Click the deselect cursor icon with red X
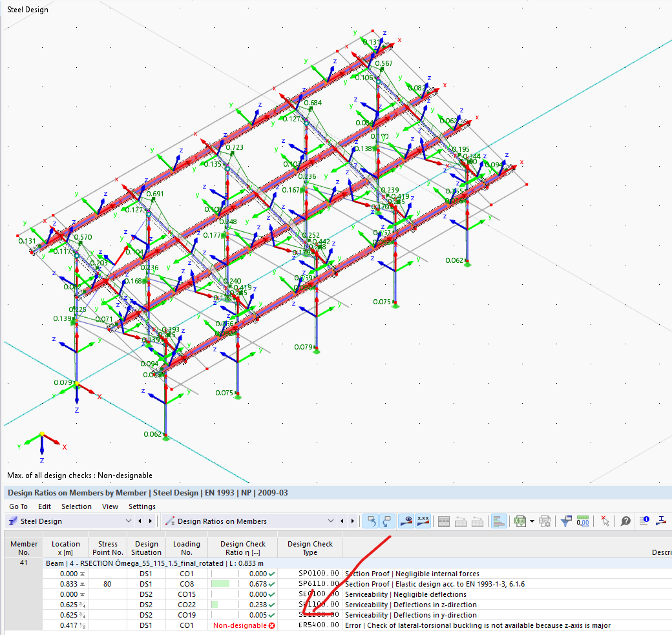The width and height of the screenshot is (672, 635). point(605,521)
